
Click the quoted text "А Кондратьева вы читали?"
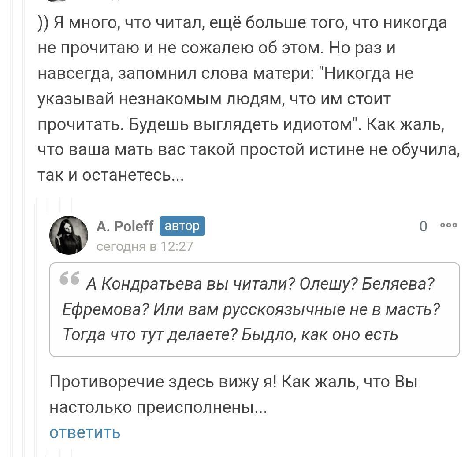190,284
